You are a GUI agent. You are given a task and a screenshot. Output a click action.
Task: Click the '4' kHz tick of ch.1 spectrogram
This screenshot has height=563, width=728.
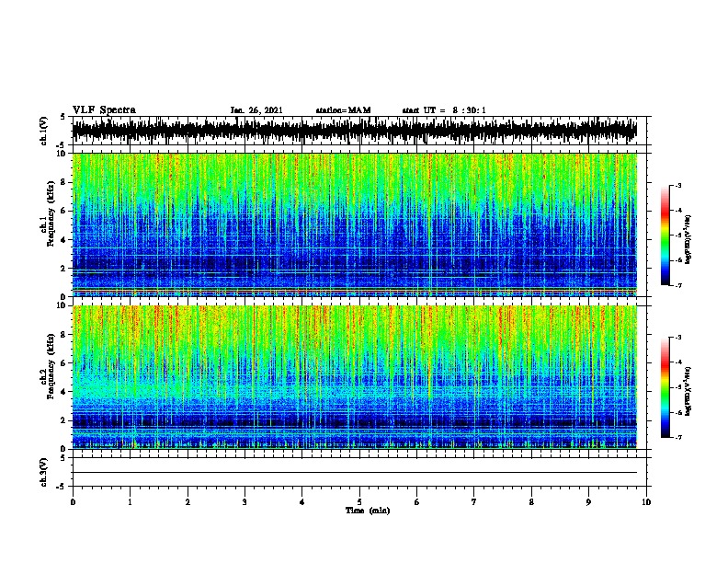click(63, 240)
